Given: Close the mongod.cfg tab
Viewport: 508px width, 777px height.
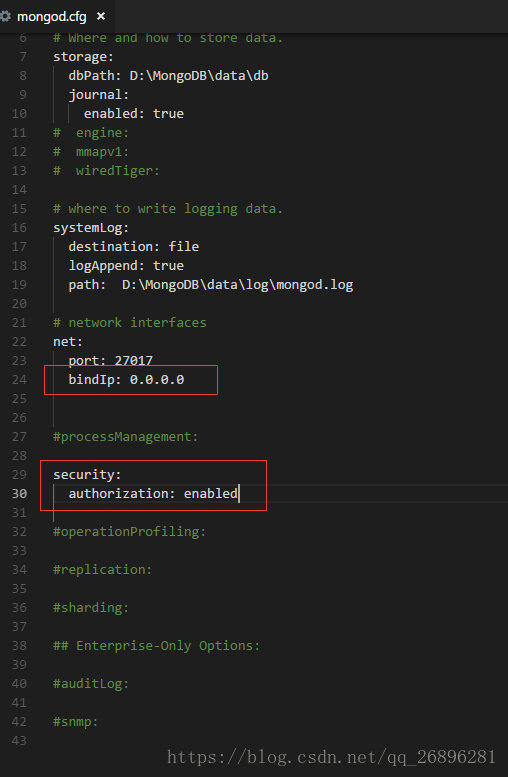Looking at the screenshot, I should [x=101, y=16].
